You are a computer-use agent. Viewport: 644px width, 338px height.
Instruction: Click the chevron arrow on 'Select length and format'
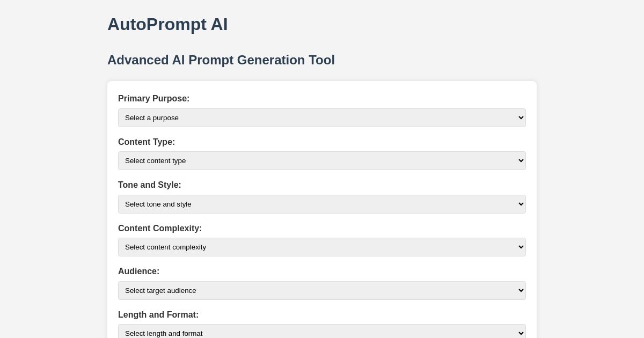click(520, 333)
